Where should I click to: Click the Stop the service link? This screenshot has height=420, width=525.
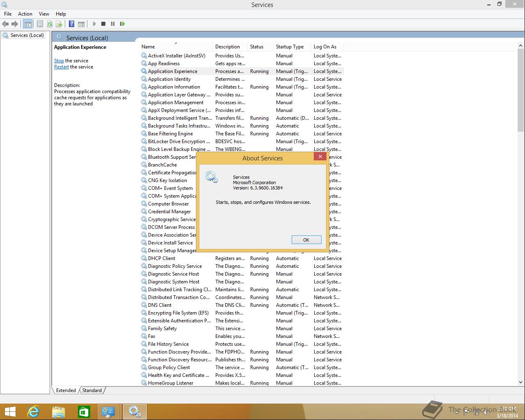click(59, 61)
